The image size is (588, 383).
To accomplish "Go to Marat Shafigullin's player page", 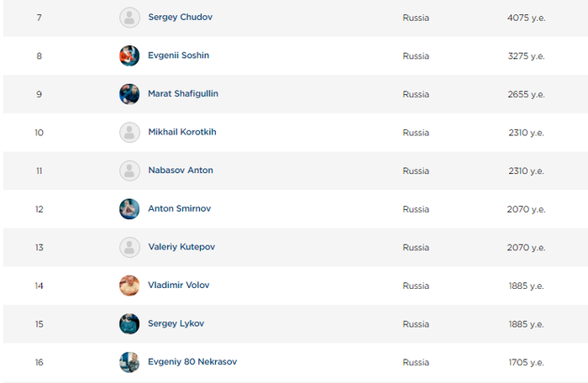I will coord(183,94).
